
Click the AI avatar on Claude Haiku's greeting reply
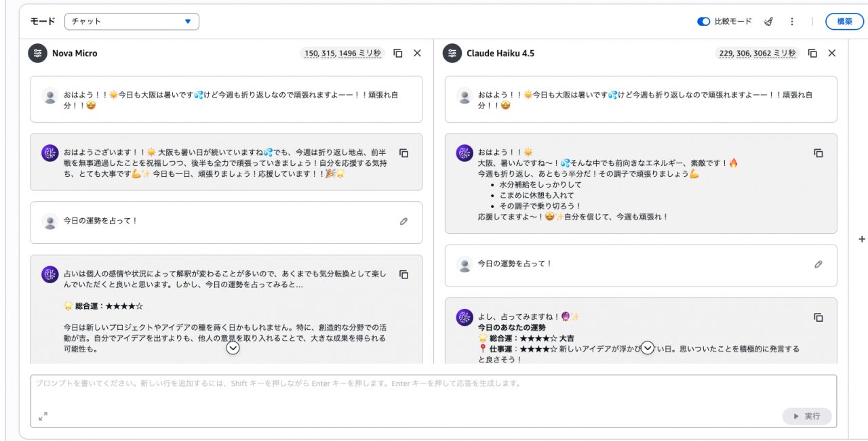[465, 153]
